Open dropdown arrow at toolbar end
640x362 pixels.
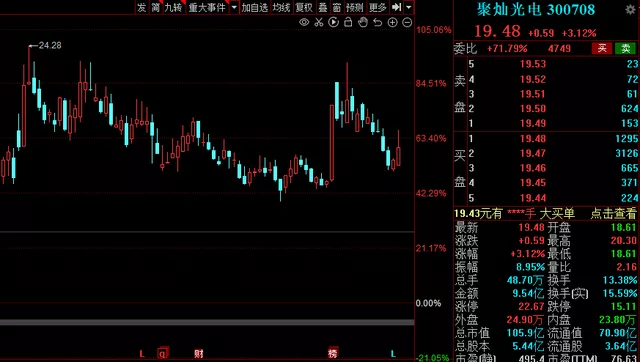click(409, 7)
